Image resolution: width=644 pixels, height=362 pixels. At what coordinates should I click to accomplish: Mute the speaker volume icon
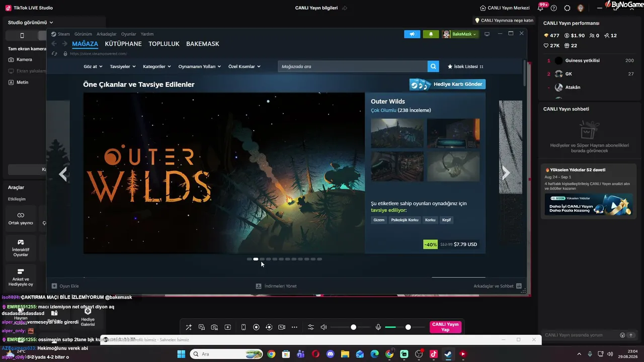324,327
